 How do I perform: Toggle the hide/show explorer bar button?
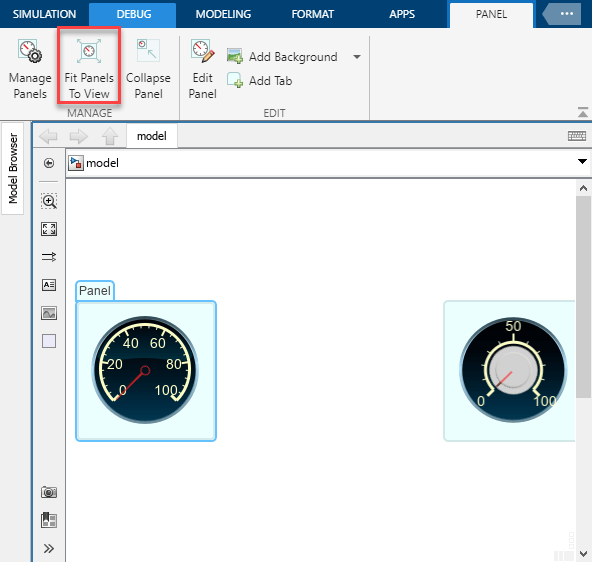pyautogui.click(x=49, y=163)
